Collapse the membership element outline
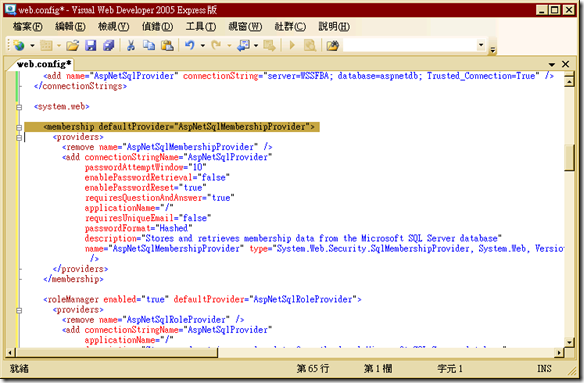 click(x=19, y=127)
